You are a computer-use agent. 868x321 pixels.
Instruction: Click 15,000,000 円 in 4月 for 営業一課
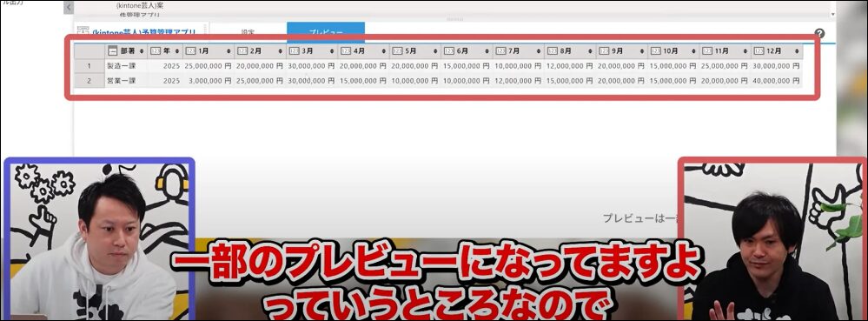363,80
